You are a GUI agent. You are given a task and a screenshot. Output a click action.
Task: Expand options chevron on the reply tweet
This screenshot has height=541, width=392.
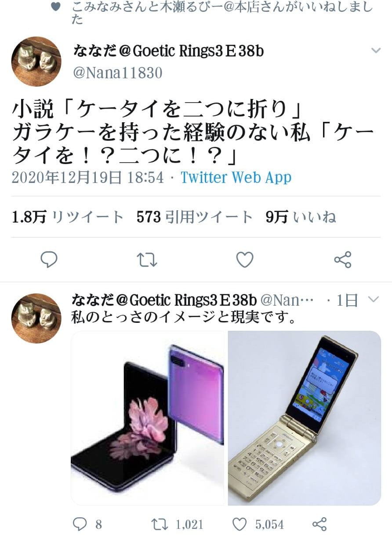[x=373, y=300]
